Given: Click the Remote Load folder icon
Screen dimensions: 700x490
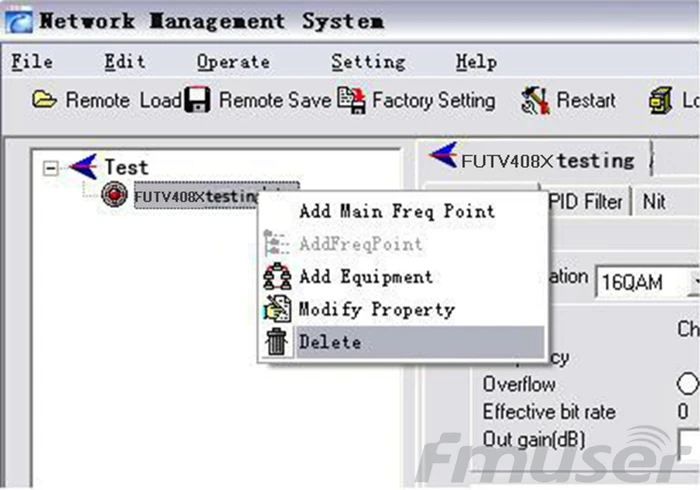Looking at the screenshot, I should pyautogui.click(x=44, y=100).
